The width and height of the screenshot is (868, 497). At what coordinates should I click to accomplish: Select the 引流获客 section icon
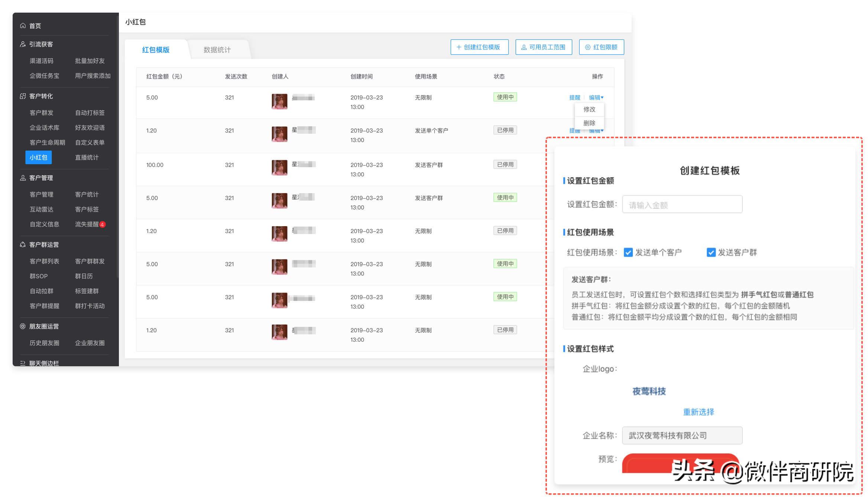click(22, 44)
